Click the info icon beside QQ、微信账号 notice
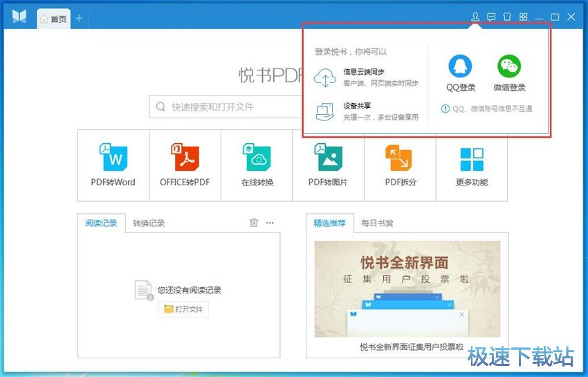 (x=445, y=109)
